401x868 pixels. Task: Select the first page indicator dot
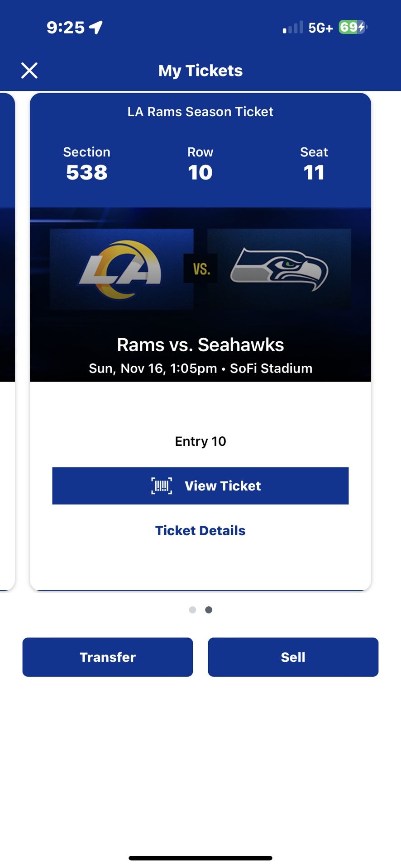tap(192, 609)
